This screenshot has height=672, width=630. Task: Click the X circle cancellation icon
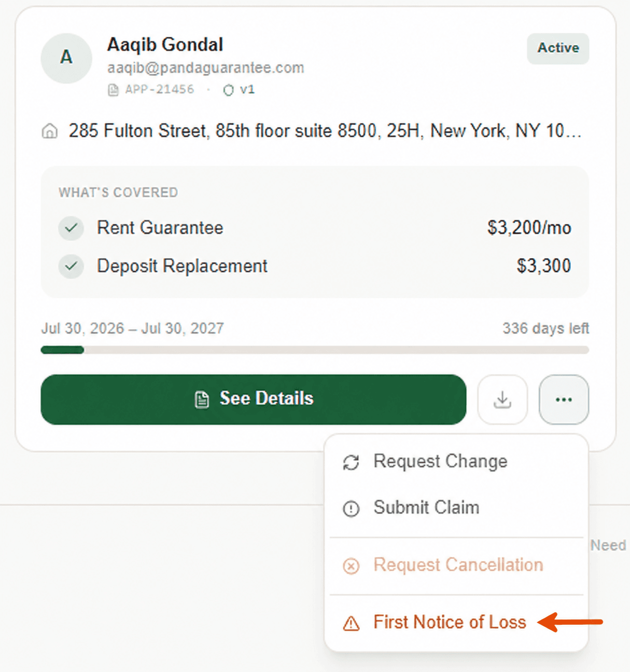click(351, 566)
